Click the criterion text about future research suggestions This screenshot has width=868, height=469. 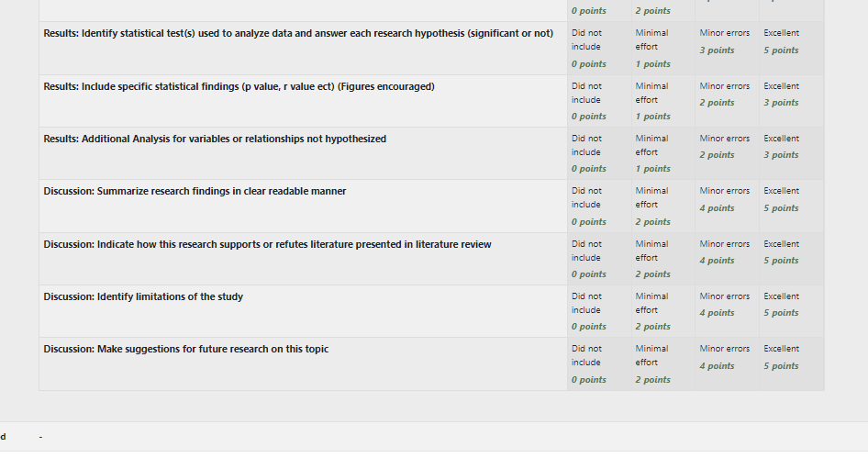186,350
